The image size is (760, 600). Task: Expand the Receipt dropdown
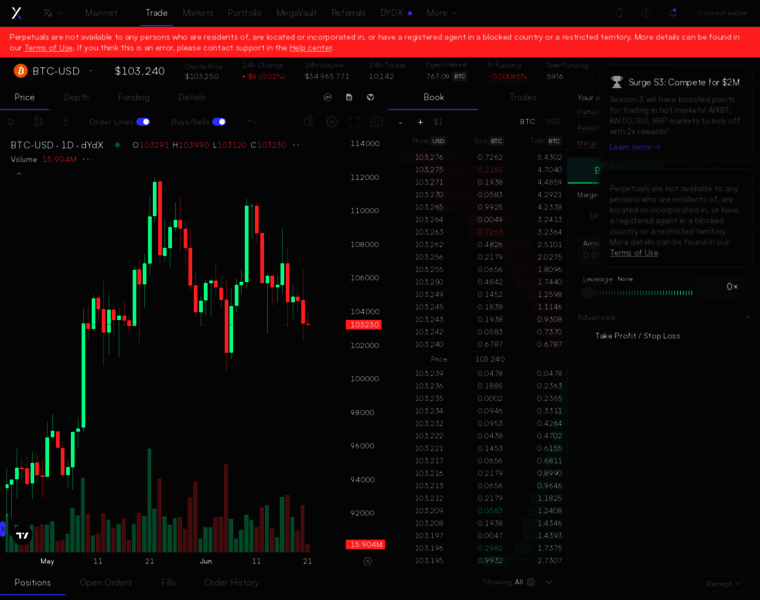[x=723, y=584]
